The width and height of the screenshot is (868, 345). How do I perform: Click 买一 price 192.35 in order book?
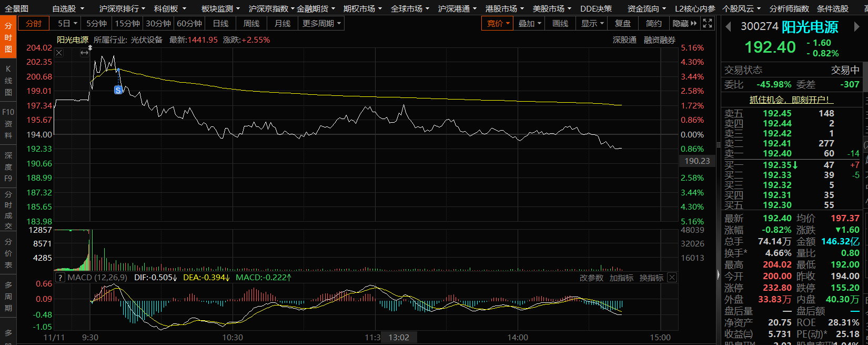[777, 165]
